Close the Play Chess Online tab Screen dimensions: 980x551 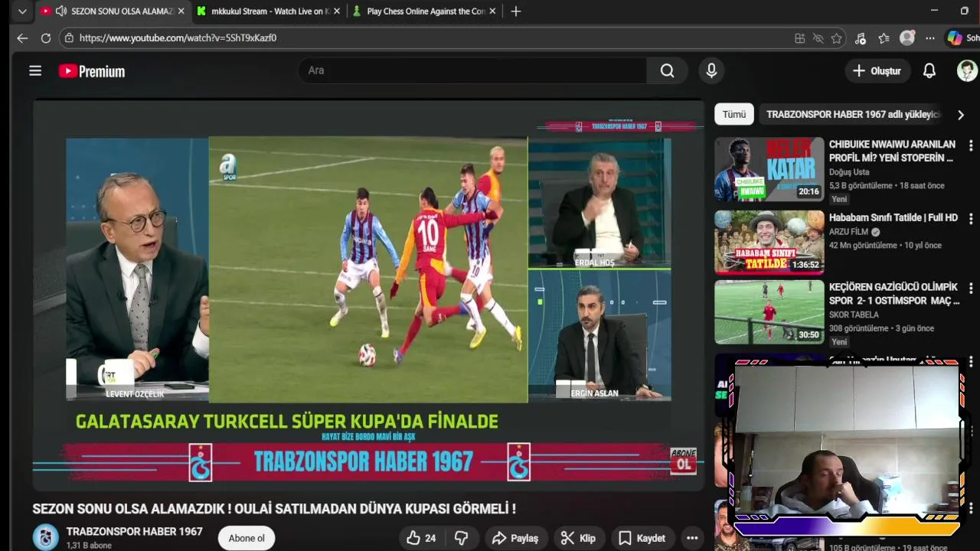pyautogui.click(x=492, y=11)
